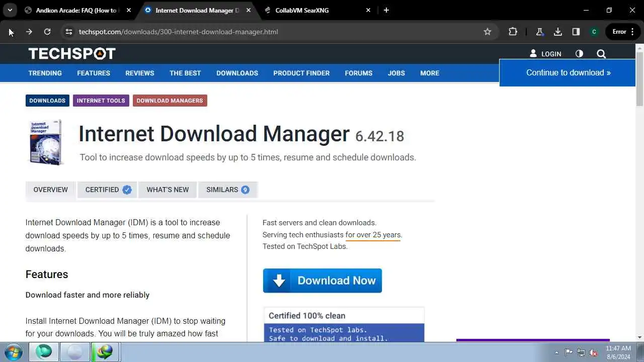This screenshot has height=362, width=644.
Task: Click the INTERNET TOOLS breadcrumb tag
Action: 101,101
